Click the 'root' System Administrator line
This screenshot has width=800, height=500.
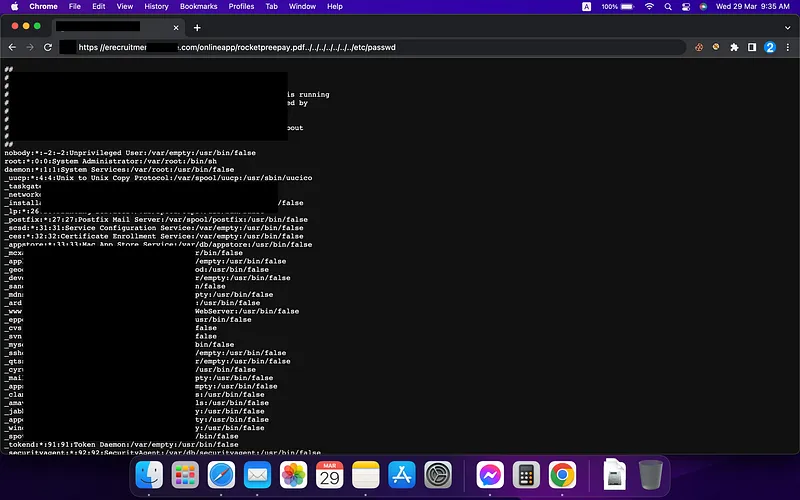(x=111, y=161)
